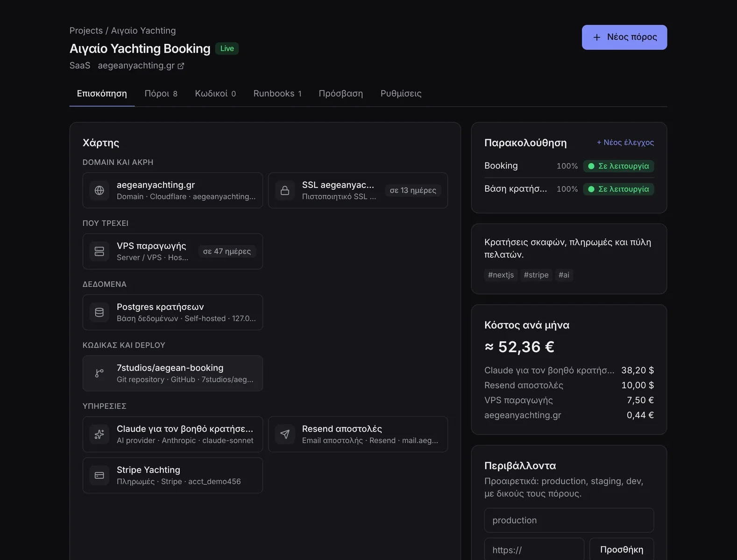Click the globe icon on aegeanyachting.gr card
This screenshot has width=737, height=560.
click(x=99, y=190)
